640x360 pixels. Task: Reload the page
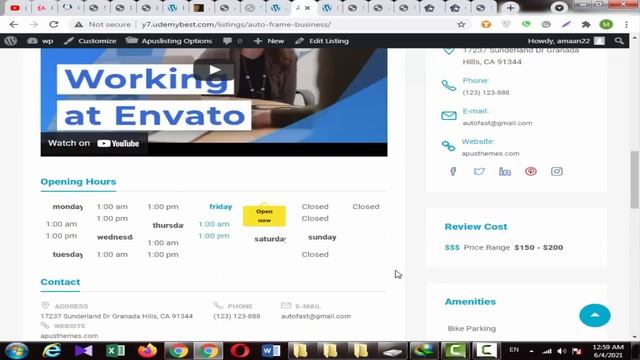(53, 24)
